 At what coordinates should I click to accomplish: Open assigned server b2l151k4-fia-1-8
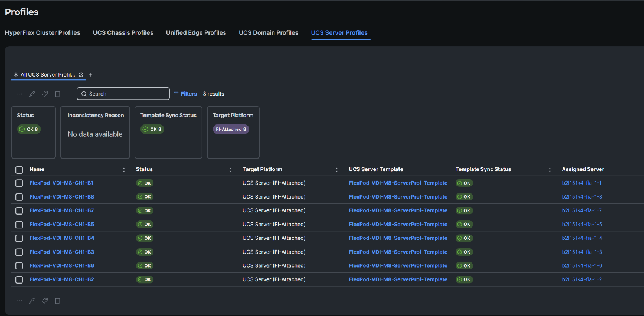tap(582, 197)
